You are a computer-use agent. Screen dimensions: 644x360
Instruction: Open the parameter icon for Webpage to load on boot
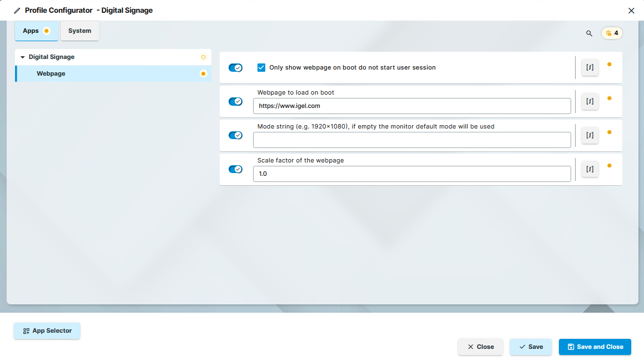pos(589,101)
